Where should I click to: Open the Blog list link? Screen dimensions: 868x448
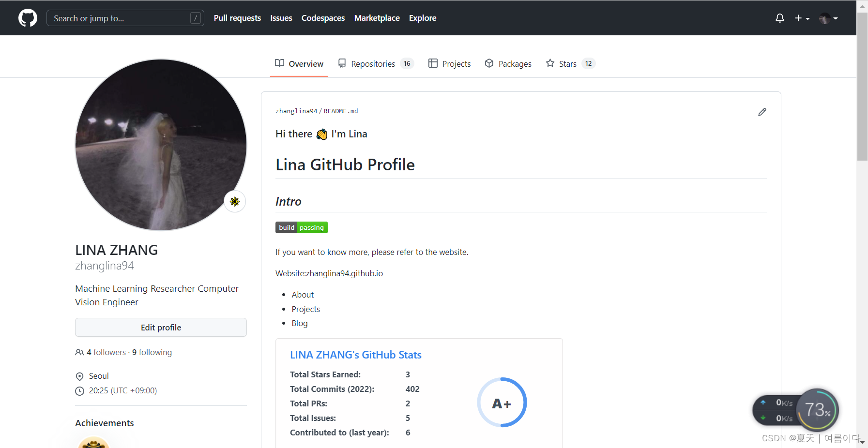[300, 323]
